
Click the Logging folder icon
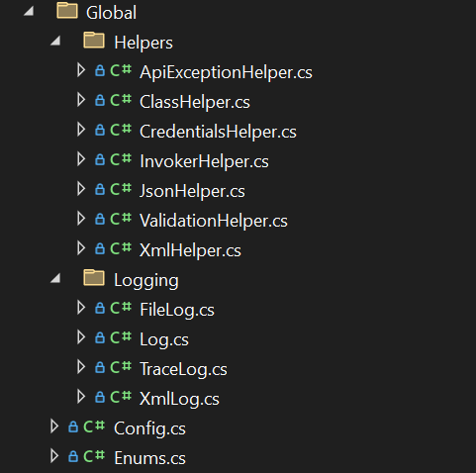94,278
